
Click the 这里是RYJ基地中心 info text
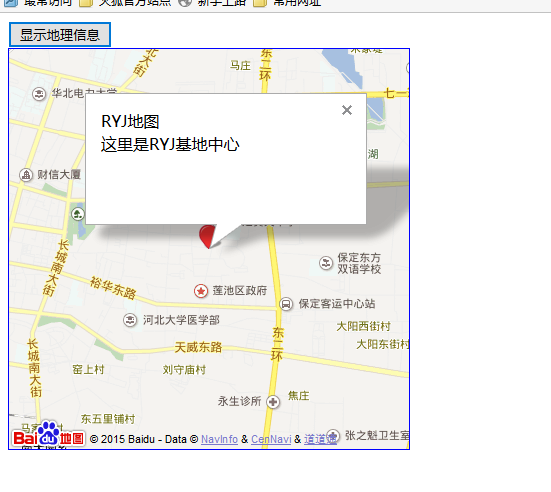[x=170, y=144]
